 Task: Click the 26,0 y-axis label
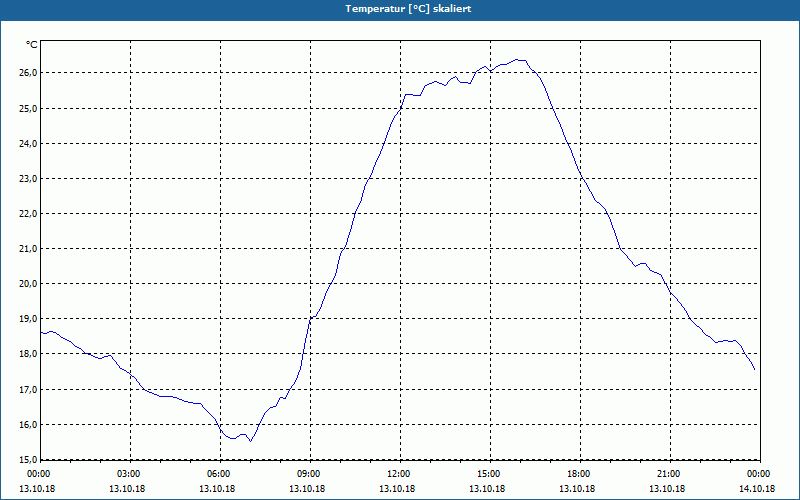tap(28, 73)
